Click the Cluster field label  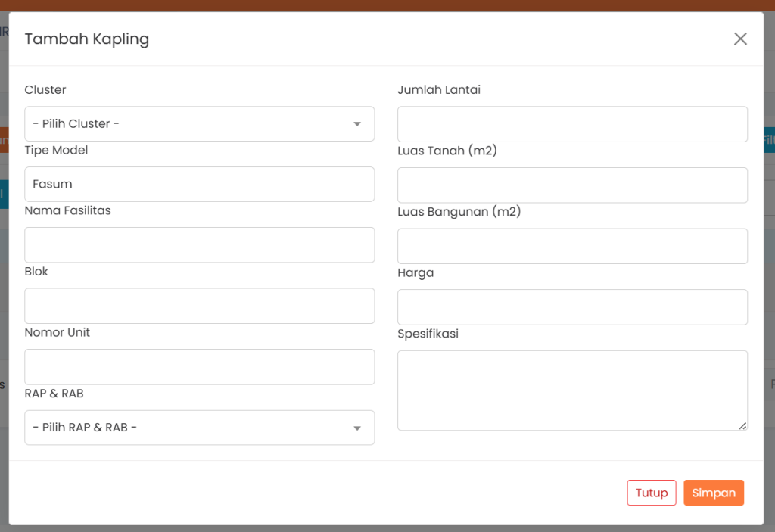[45, 90]
